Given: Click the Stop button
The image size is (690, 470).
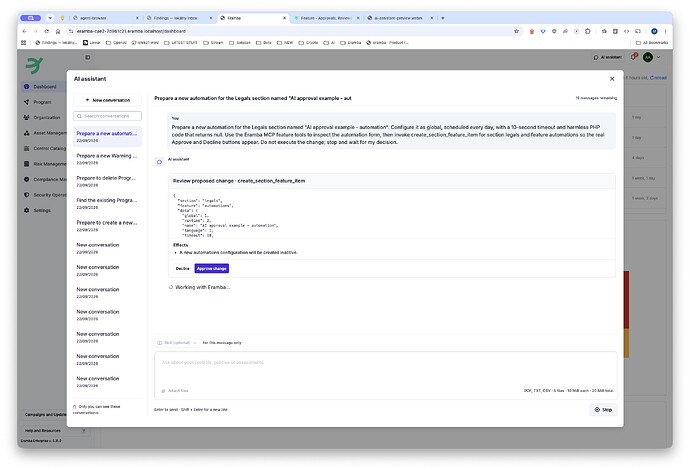Looking at the screenshot, I should tap(603, 410).
